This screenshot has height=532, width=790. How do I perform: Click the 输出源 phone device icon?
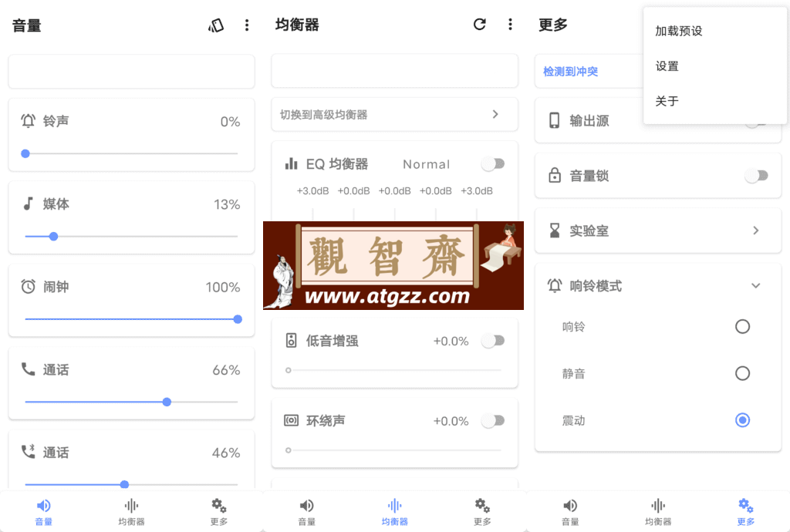point(554,120)
